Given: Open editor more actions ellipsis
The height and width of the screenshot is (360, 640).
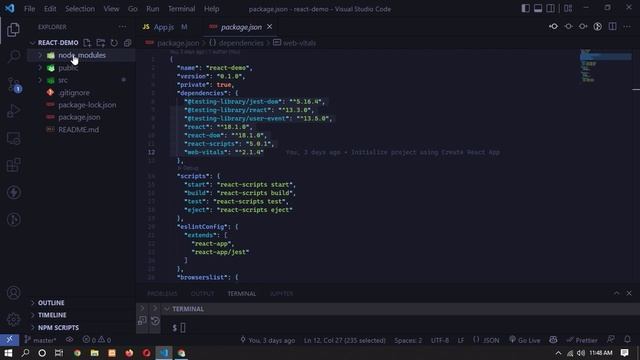Looking at the screenshot, I should point(627,27).
